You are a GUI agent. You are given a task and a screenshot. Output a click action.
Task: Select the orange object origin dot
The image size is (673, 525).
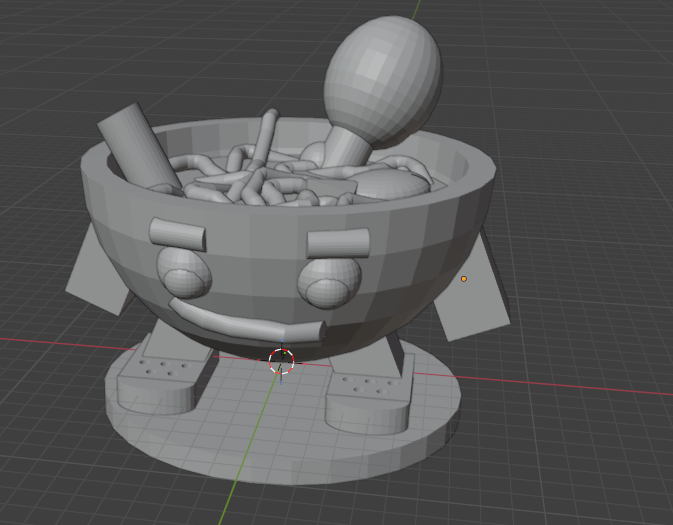464,279
